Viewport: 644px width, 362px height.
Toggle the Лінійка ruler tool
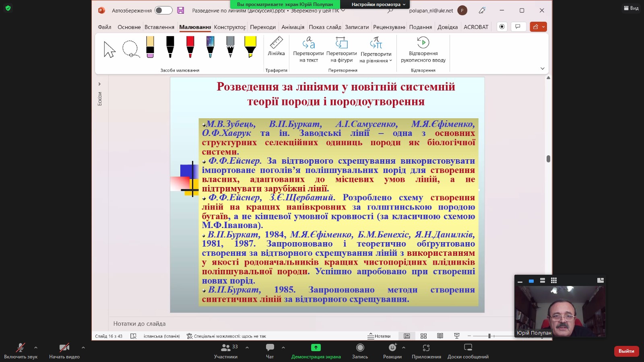coord(276,46)
